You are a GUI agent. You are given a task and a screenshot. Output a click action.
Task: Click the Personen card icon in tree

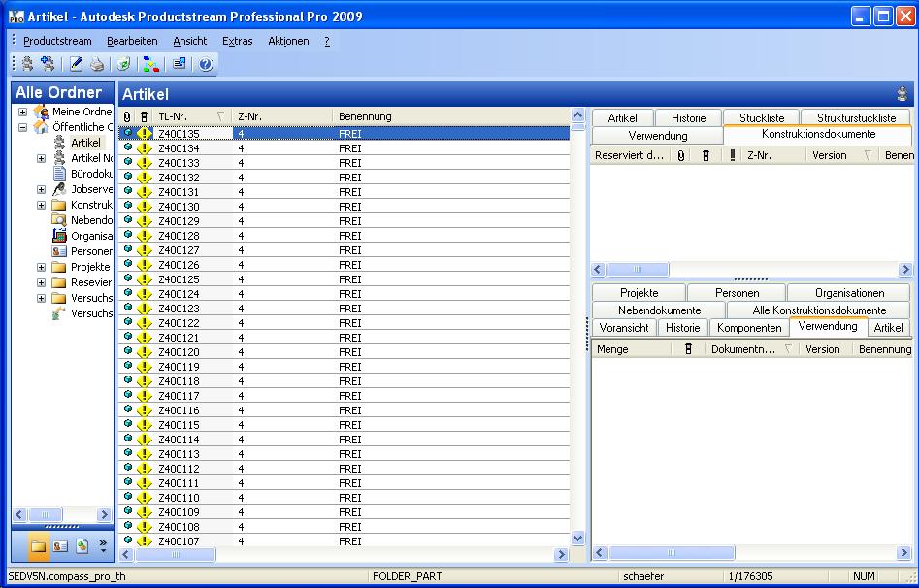click(59, 251)
